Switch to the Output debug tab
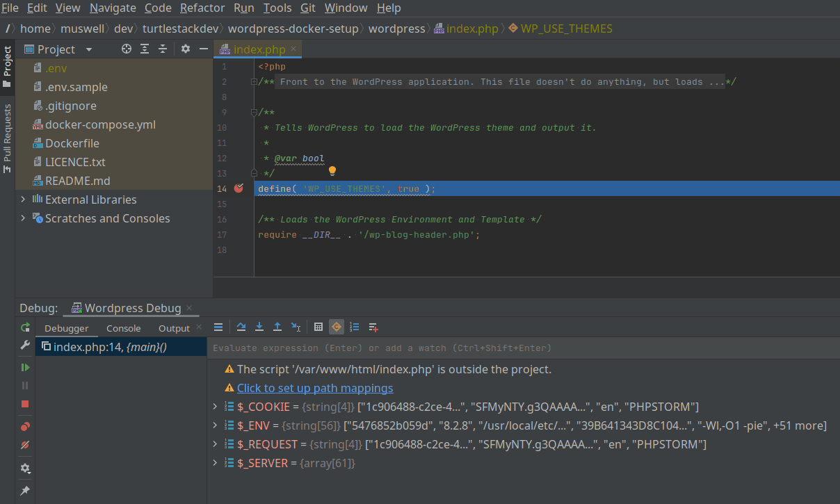This screenshot has width=840, height=504. 174,328
